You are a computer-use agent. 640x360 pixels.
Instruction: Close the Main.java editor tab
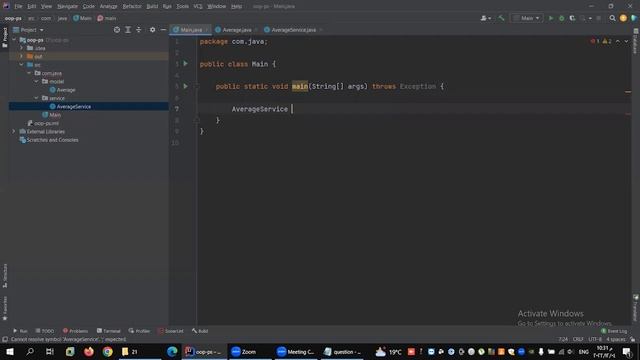point(207,30)
